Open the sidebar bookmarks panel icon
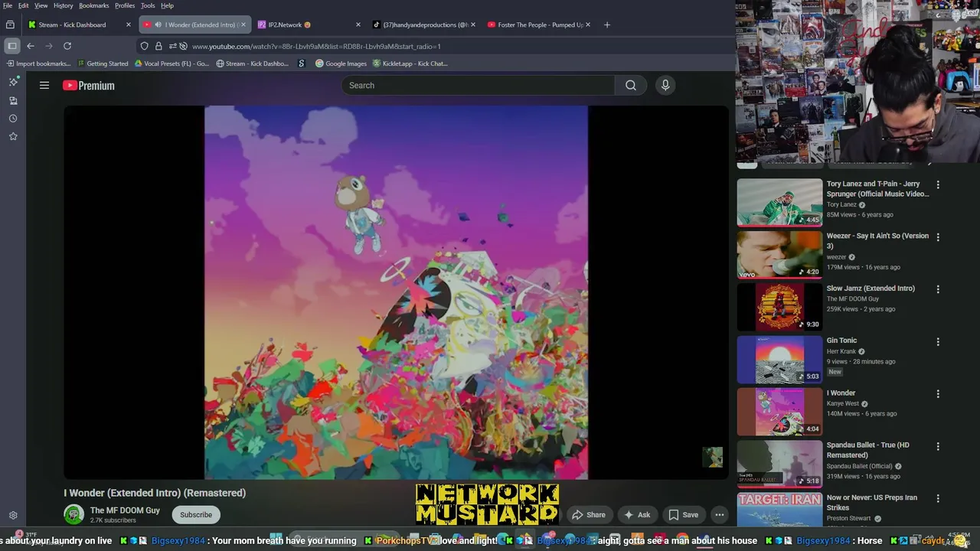This screenshot has height=551, width=980. tap(13, 100)
